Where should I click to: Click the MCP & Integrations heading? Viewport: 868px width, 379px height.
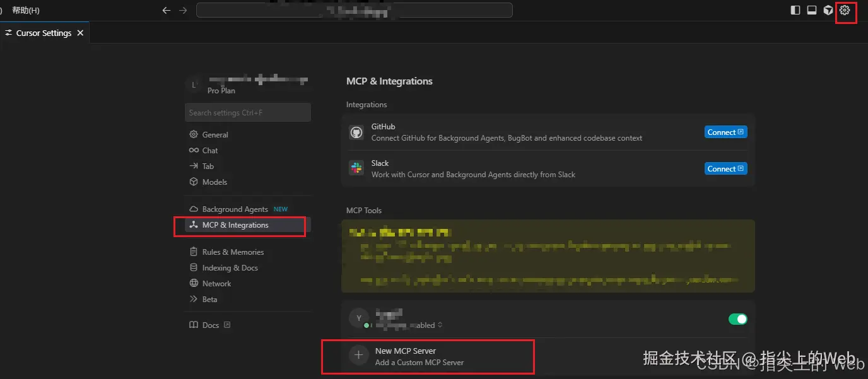pos(389,81)
